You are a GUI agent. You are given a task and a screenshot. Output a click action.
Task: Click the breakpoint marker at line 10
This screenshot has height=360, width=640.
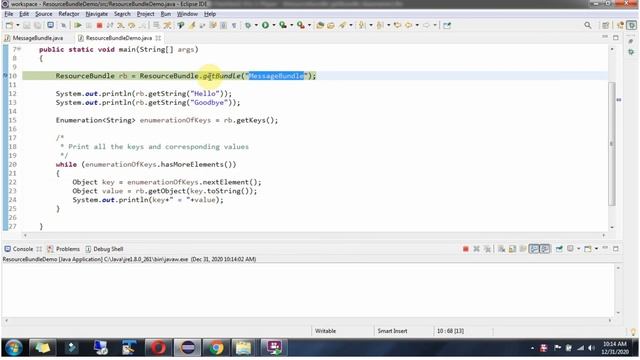coord(5,76)
